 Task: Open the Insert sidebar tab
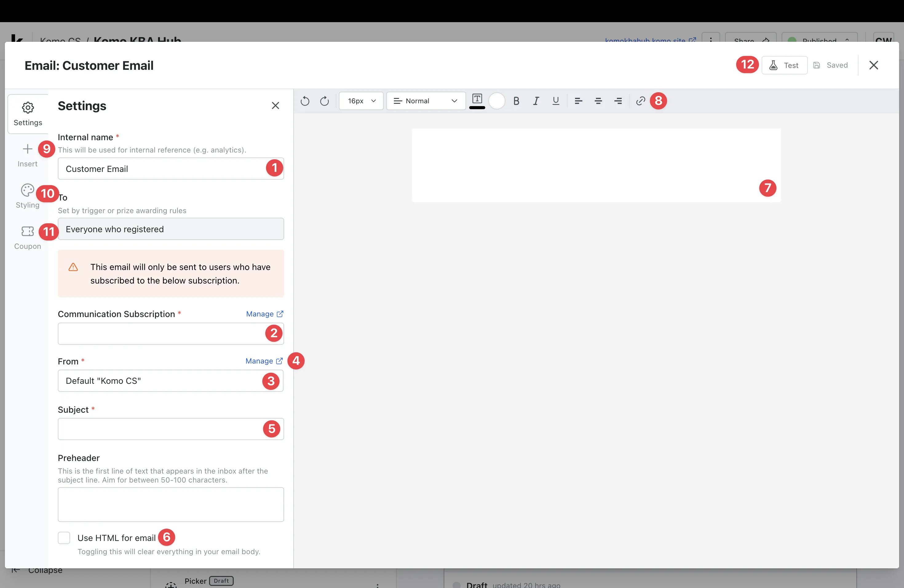[28, 155]
